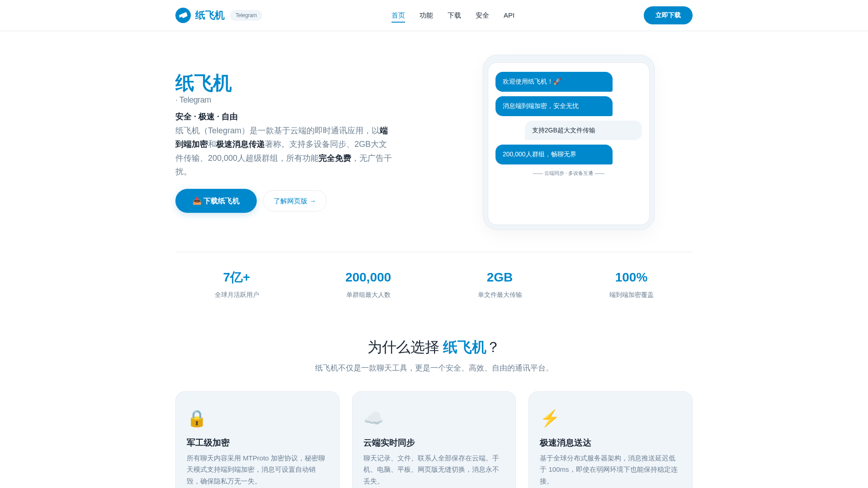Click the large 纸飞机 hero heading
The image size is (868, 488).
(x=203, y=84)
